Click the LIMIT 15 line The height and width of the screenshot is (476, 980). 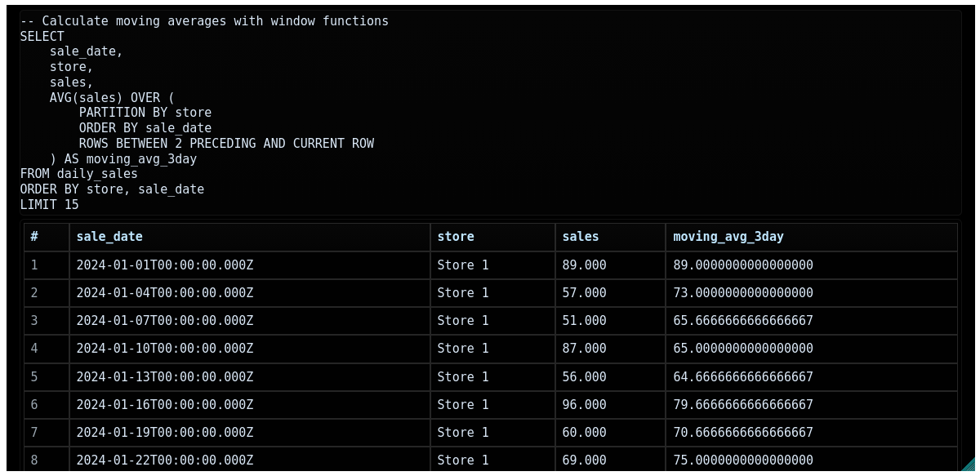coord(50,205)
